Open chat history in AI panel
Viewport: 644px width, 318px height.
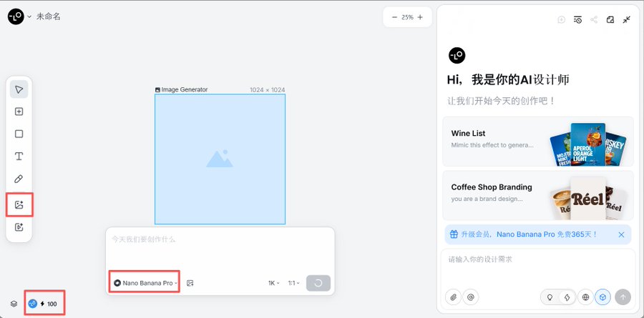pos(577,19)
